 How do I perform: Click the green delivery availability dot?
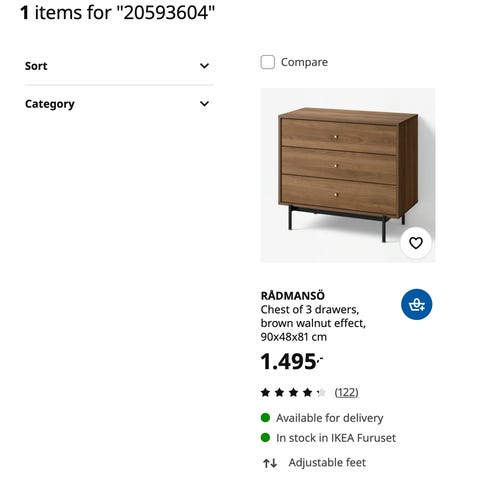(265, 417)
